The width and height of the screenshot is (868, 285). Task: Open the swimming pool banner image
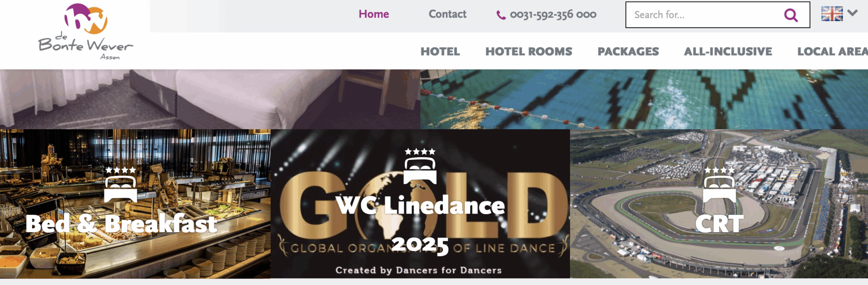tap(644, 99)
